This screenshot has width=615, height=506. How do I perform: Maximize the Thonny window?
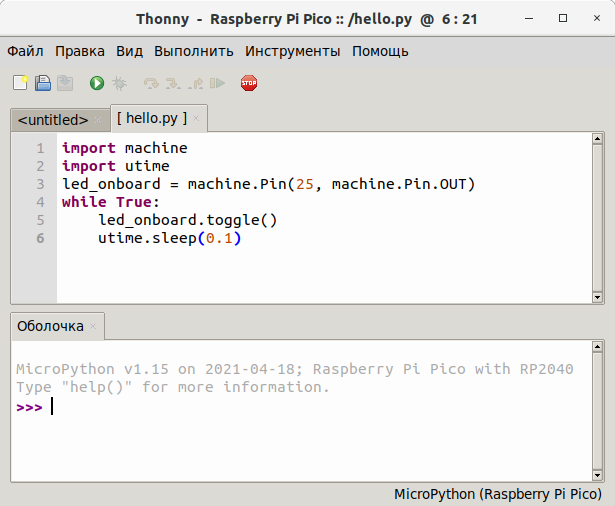563,18
